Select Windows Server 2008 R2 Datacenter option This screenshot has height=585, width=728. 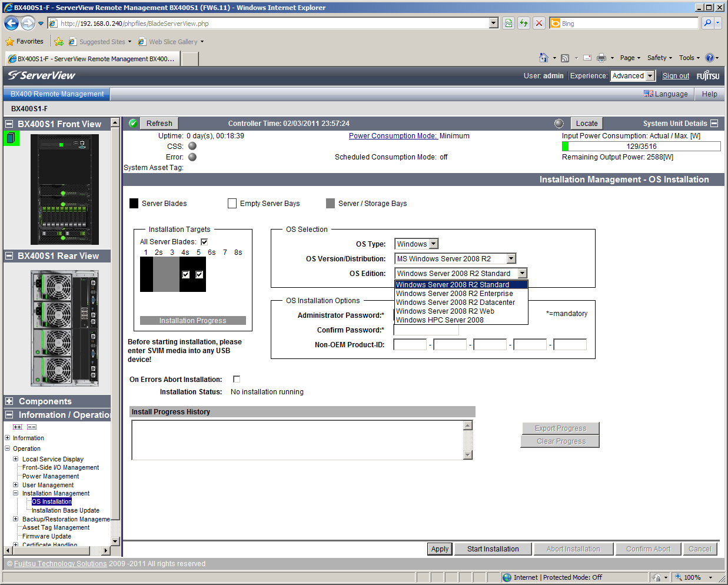[x=461, y=303]
